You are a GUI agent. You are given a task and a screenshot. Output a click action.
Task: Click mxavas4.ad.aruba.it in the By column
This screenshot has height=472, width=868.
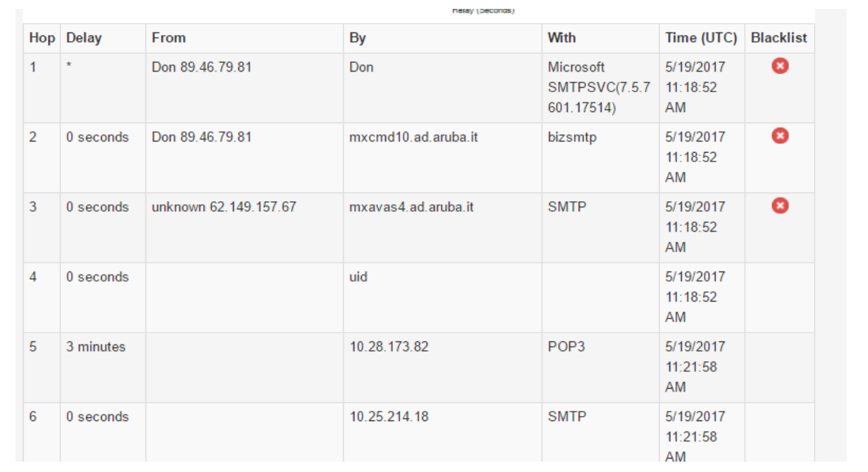point(411,207)
